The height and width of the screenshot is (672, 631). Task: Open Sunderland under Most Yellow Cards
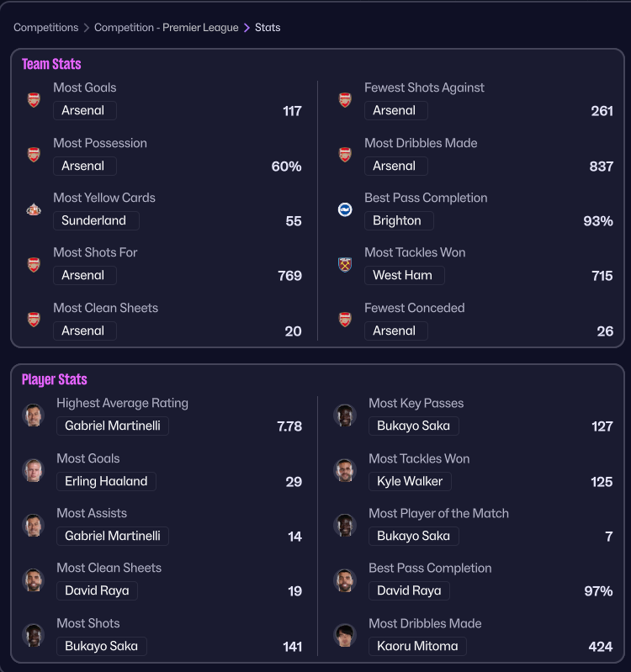coord(94,220)
